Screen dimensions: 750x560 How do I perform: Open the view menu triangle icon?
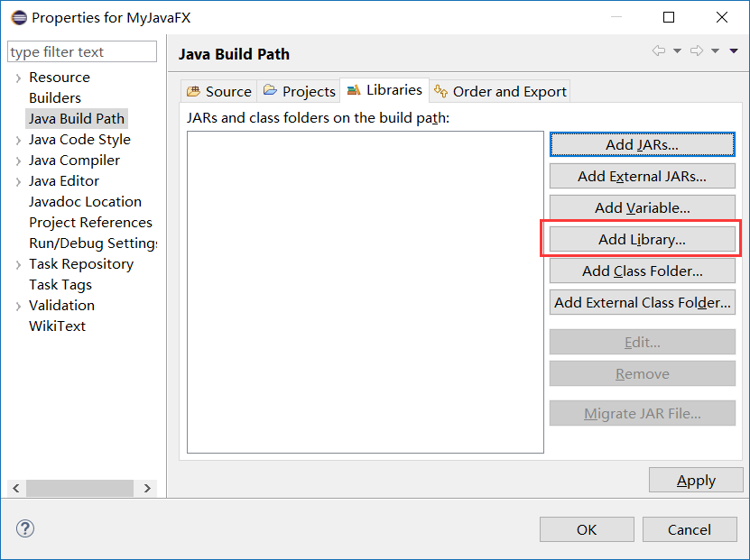[734, 51]
